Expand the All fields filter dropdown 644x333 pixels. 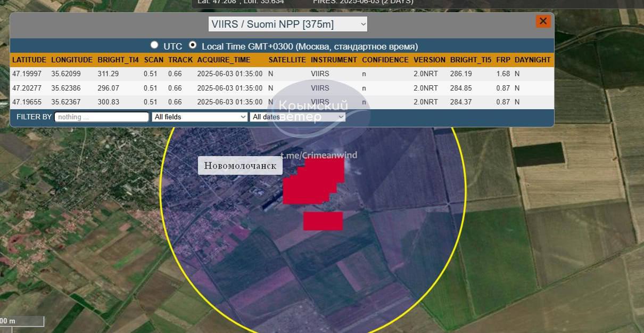(x=200, y=117)
